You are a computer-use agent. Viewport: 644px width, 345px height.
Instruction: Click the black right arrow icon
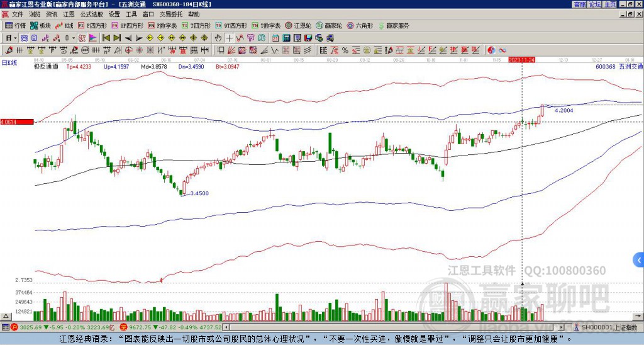pos(139,38)
